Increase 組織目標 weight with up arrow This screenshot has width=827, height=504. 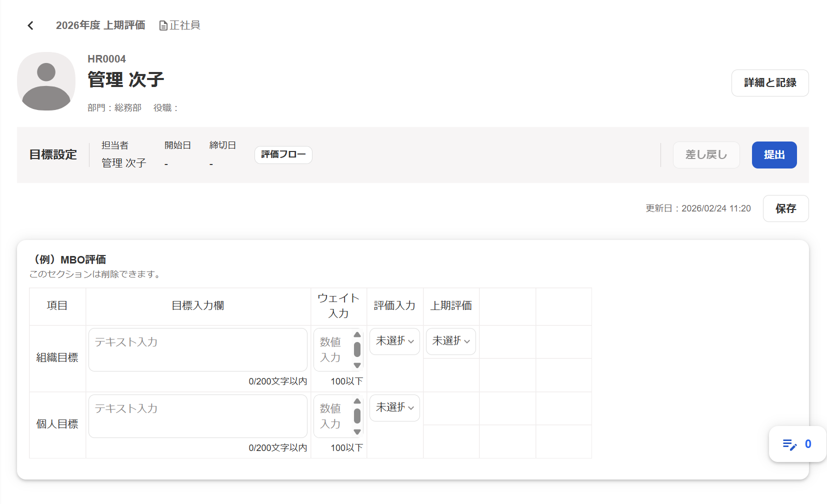(x=357, y=334)
